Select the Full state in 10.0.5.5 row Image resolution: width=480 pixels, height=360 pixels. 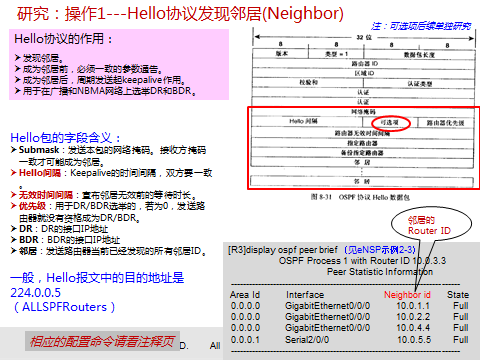point(461,340)
